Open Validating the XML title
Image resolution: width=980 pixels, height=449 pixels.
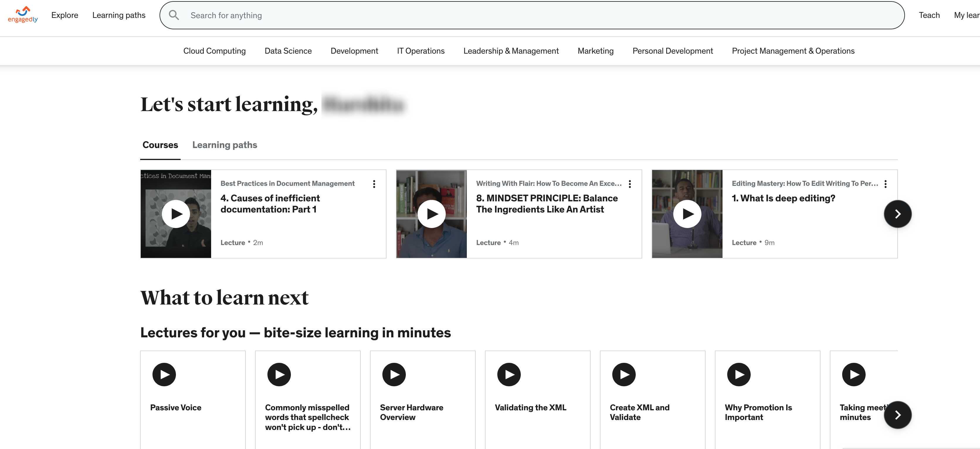point(530,408)
